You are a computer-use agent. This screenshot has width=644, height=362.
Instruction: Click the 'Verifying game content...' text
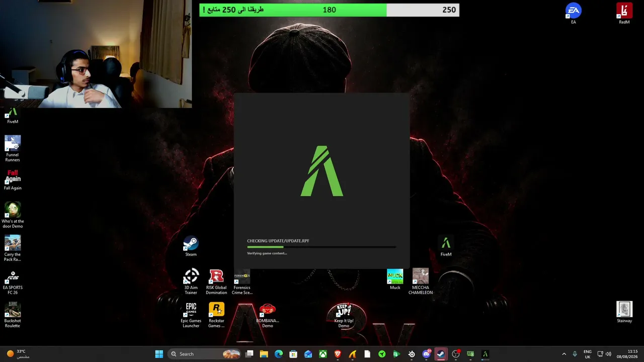coord(267,253)
